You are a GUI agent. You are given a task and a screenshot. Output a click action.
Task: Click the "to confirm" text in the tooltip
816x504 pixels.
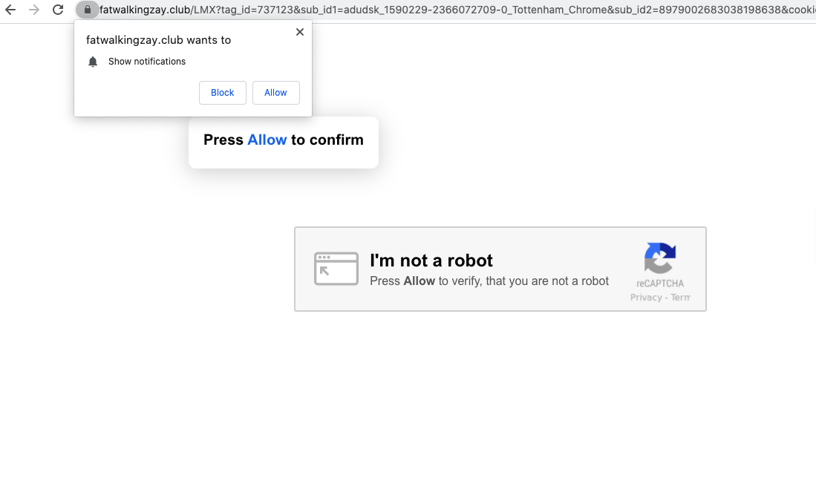point(327,140)
